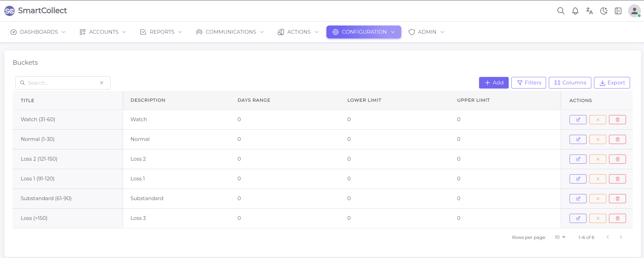Open the Reports menu
Image resolution: width=644 pixels, height=258 pixels.
point(161,32)
